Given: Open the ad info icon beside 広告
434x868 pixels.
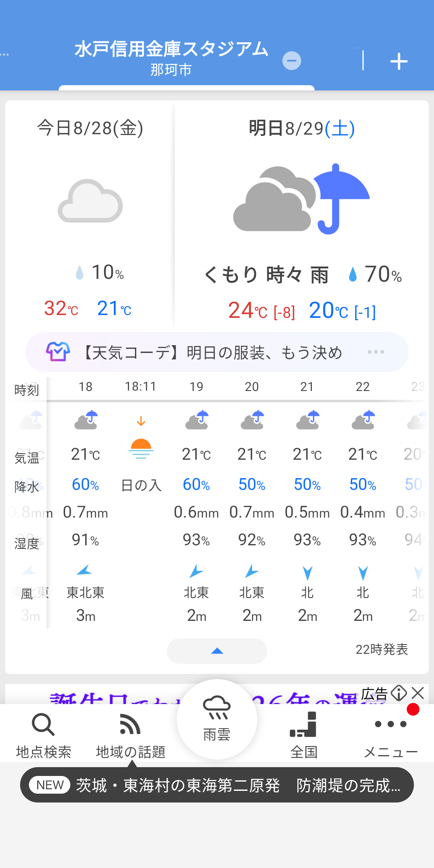Looking at the screenshot, I should pyautogui.click(x=399, y=693).
